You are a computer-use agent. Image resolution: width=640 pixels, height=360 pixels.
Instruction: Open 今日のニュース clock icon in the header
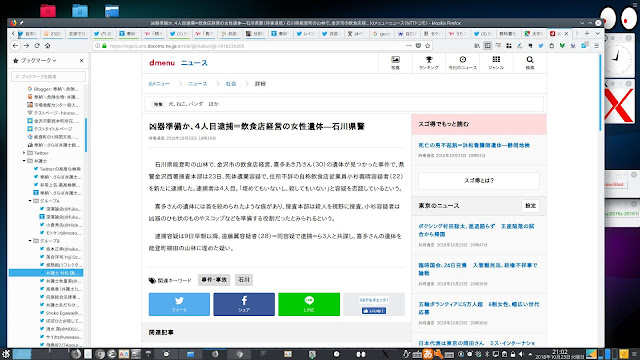(462, 63)
